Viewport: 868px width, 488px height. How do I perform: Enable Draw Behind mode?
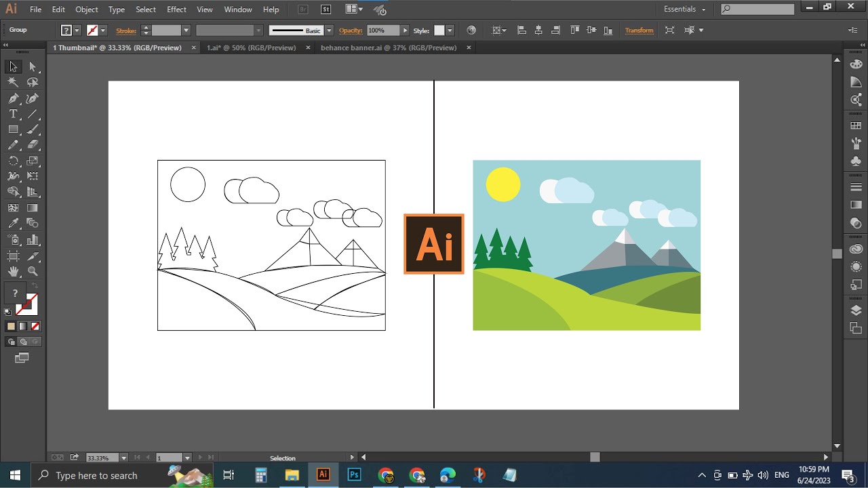23,342
